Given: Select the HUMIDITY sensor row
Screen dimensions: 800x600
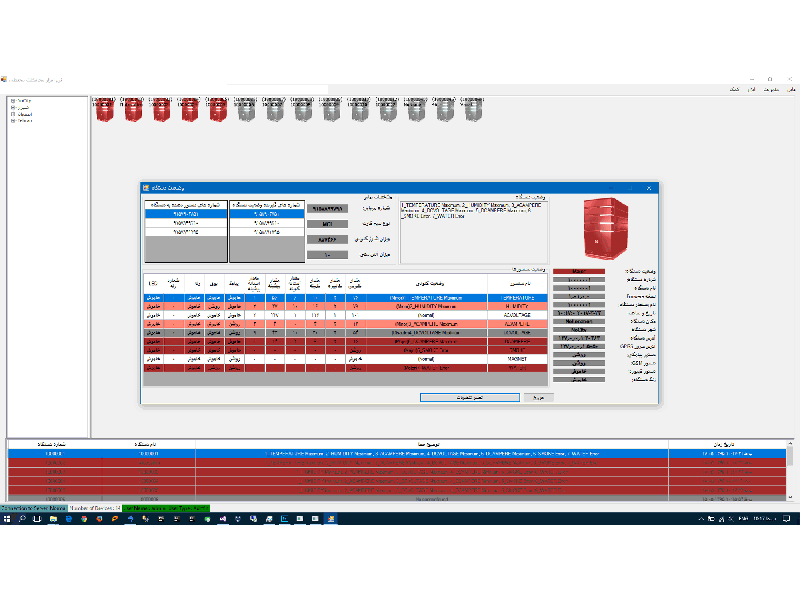Looking at the screenshot, I should [x=400, y=307].
